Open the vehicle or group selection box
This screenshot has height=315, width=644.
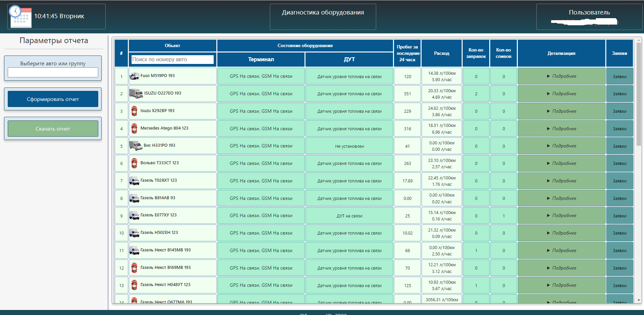click(x=53, y=72)
